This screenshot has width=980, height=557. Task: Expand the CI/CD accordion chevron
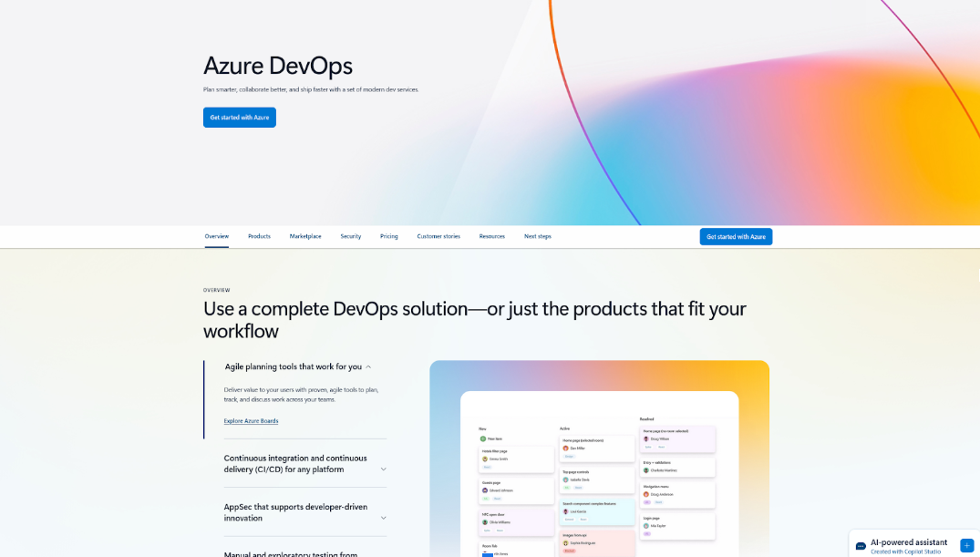pyautogui.click(x=383, y=469)
